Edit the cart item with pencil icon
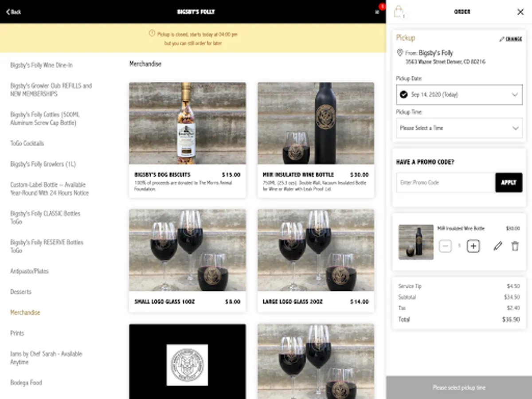Viewport: 532px width, 399px height. 498,246
